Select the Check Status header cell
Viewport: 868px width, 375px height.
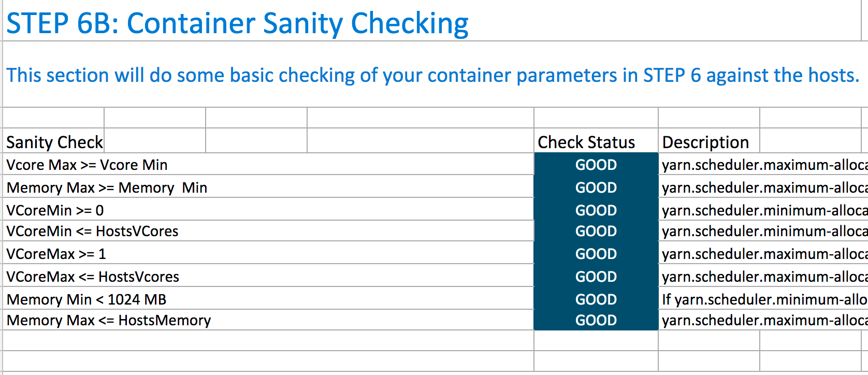click(x=596, y=141)
